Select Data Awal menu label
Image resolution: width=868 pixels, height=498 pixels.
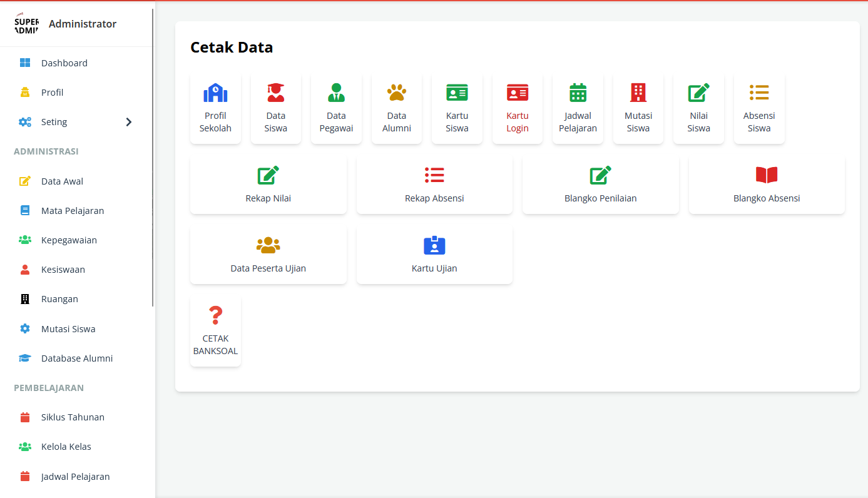click(x=62, y=181)
